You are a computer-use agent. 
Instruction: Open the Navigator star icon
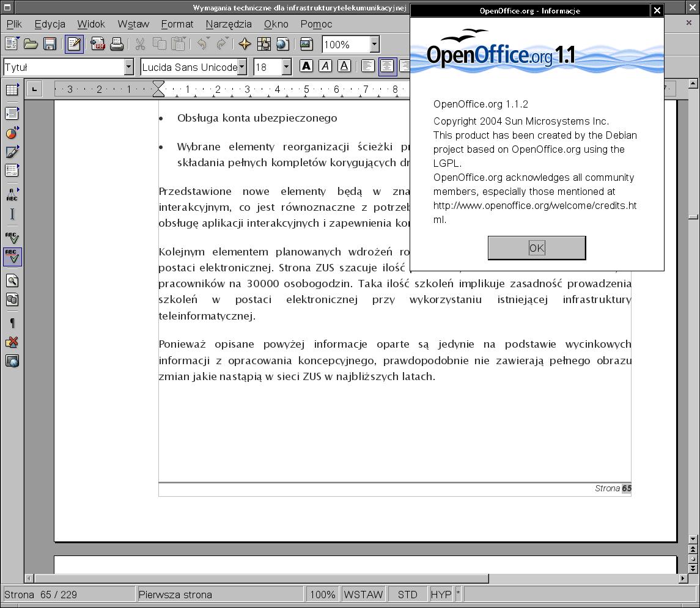pos(245,44)
